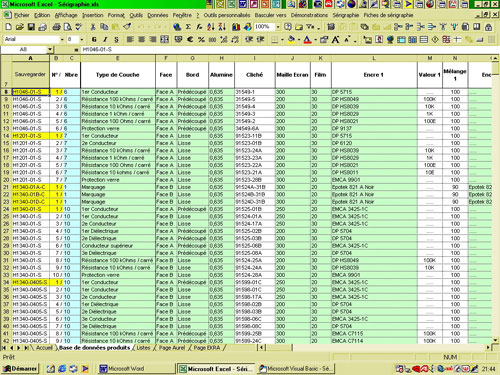This screenshot has width=500, height=375.
Task: Select cell H1340-01A-C in row 21
Action: (x=31, y=187)
